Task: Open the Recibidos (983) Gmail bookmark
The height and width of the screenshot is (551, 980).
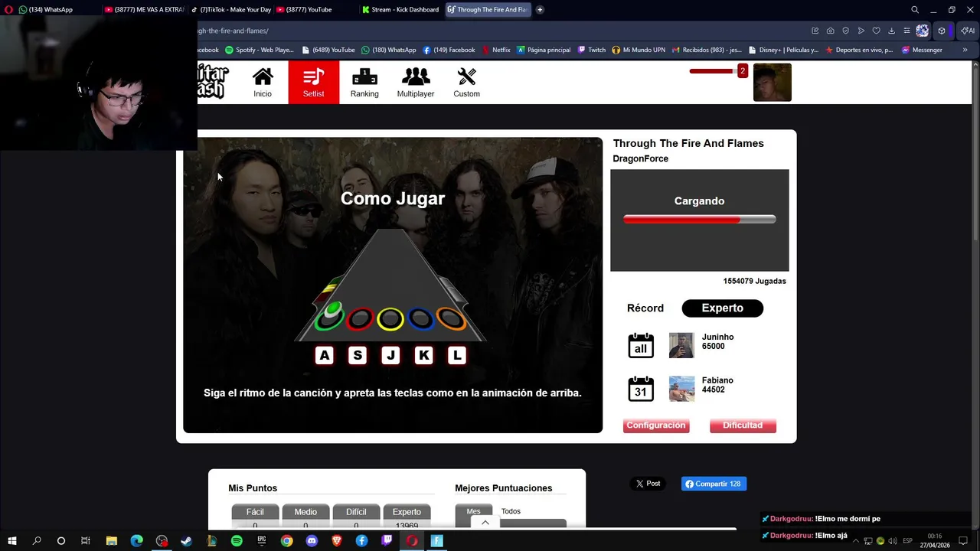Action: pos(707,50)
